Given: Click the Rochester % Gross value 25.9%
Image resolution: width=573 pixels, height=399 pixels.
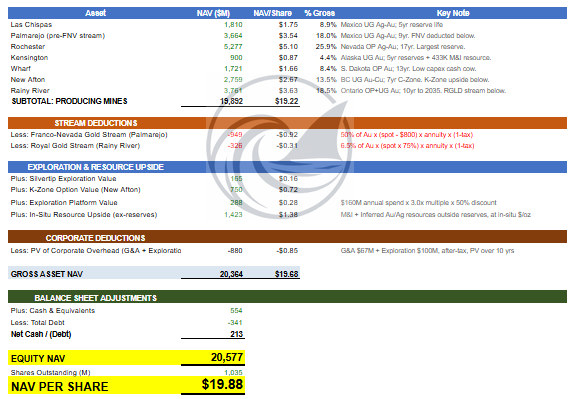Looking at the screenshot, I should click(x=326, y=46).
